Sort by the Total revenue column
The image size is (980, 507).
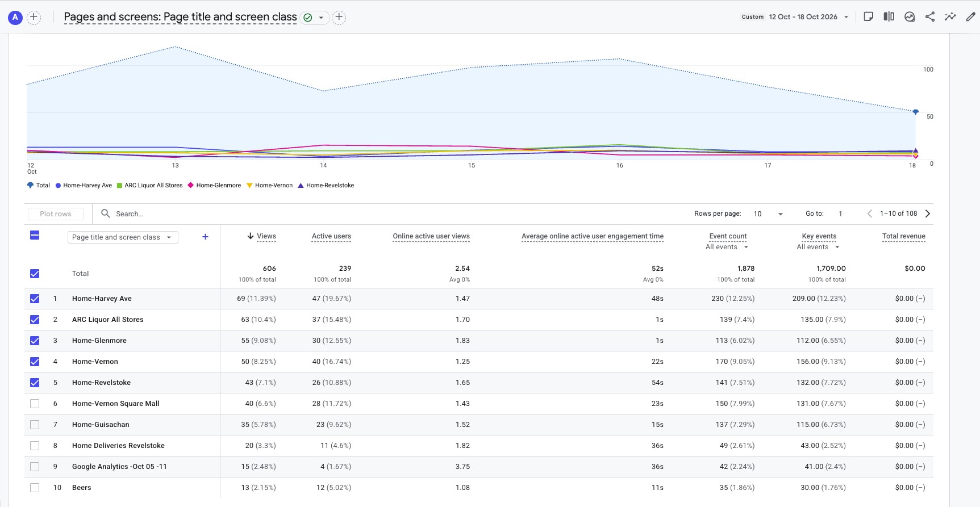coord(904,236)
